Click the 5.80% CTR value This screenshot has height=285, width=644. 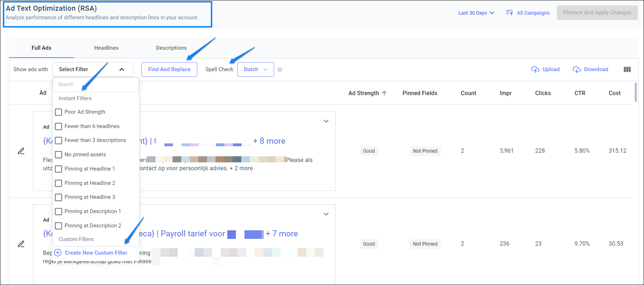tap(582, 151)
